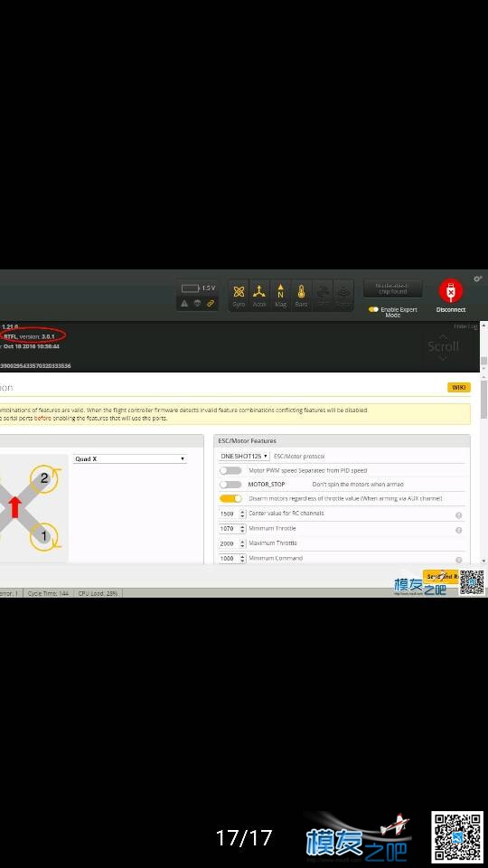Click the yellow link status icon
The image size is (488, 868).
(x=211, y=304)
